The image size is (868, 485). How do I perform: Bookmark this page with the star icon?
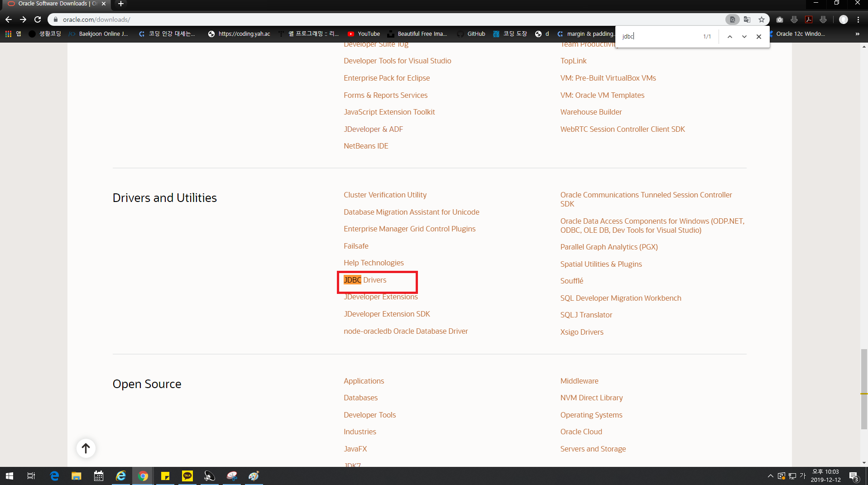click(x=762, y=19)
